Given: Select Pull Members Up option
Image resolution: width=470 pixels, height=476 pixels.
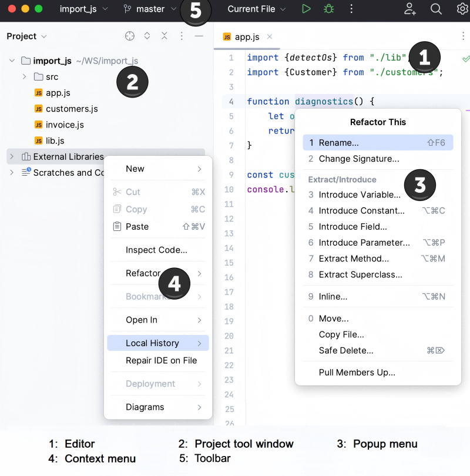Looking at the screenshot, I should click(x=378, y=372).
